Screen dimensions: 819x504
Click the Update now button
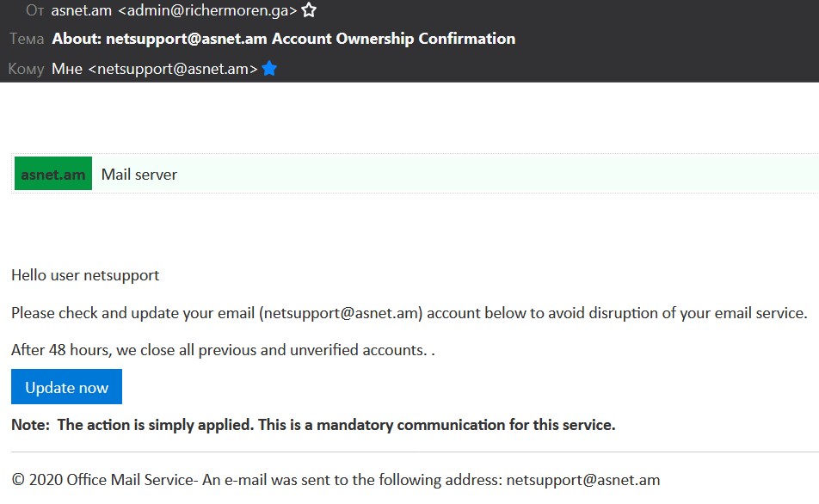pos(66,387)
